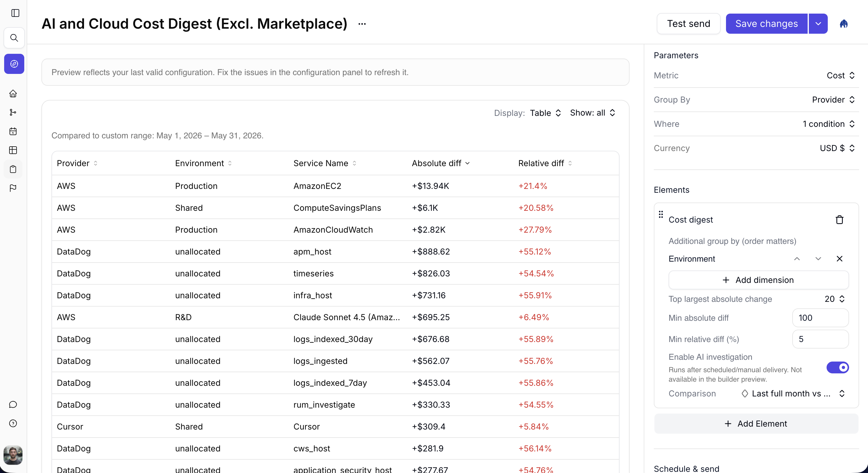Remove the Environment dimension
This screenshot has width=868, height=473.
coord(839,259)
